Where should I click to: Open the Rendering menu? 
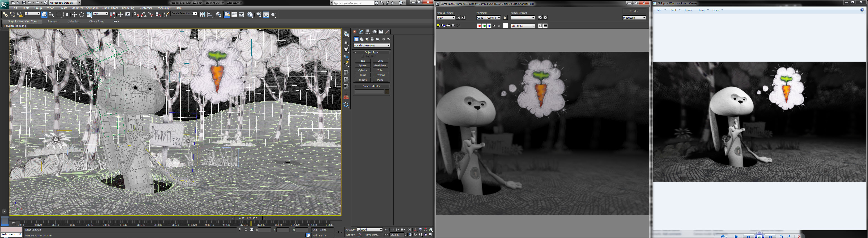(x=128, y=8)
